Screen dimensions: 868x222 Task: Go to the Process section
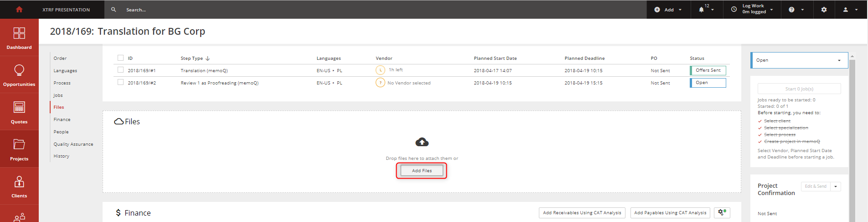[x=62, y=83]
